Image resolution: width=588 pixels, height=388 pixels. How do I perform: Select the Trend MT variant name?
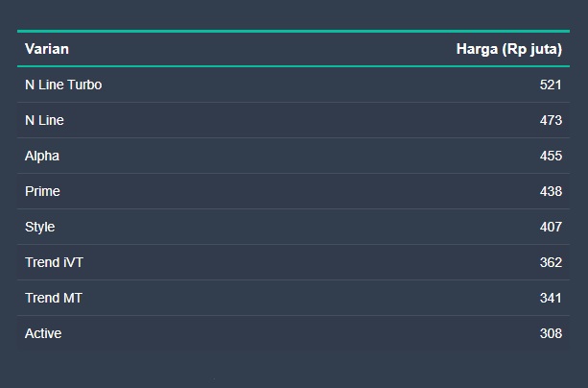(54, 298)
